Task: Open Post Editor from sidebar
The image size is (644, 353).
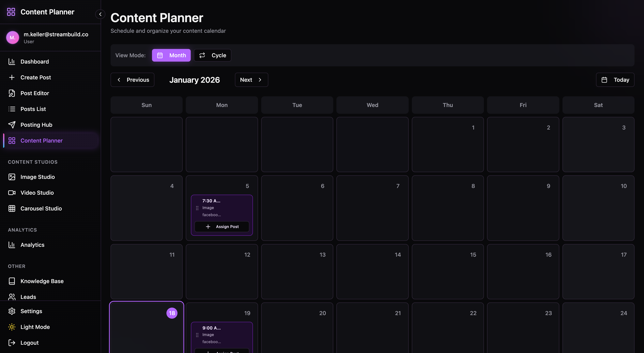Action: pyautogui.click(x=35, y=93)
